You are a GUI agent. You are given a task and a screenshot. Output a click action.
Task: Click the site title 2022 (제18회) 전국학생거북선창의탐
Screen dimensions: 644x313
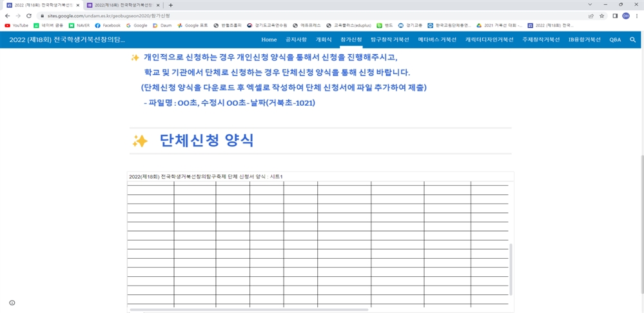[67, 39]
